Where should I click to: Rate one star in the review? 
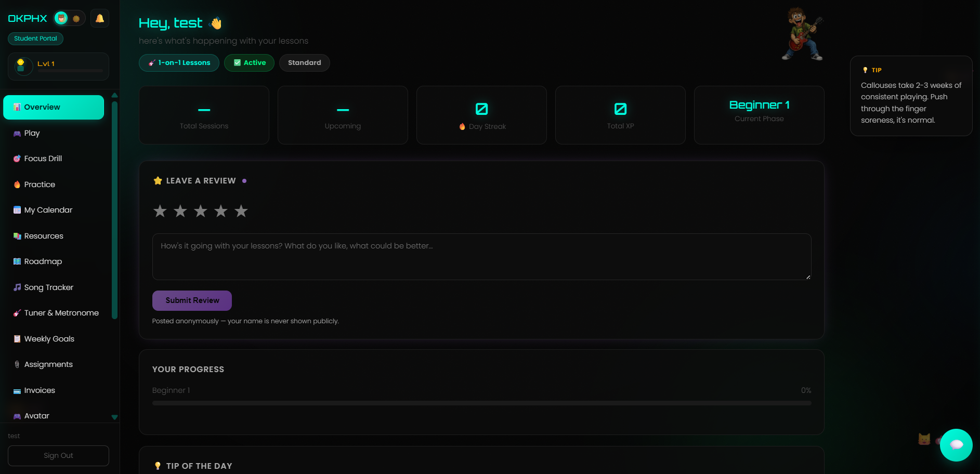pos(160,211)
